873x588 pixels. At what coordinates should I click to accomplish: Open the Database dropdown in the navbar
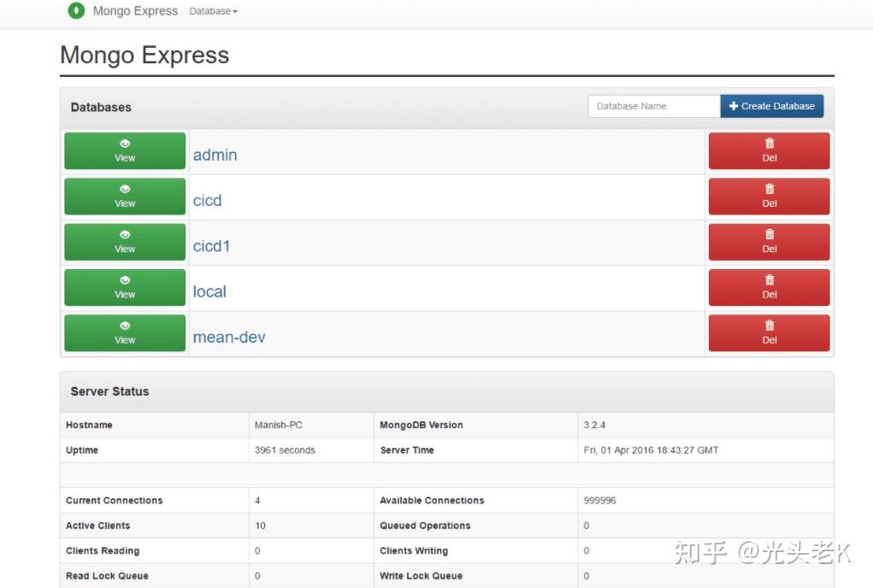[x=213, y=11]
